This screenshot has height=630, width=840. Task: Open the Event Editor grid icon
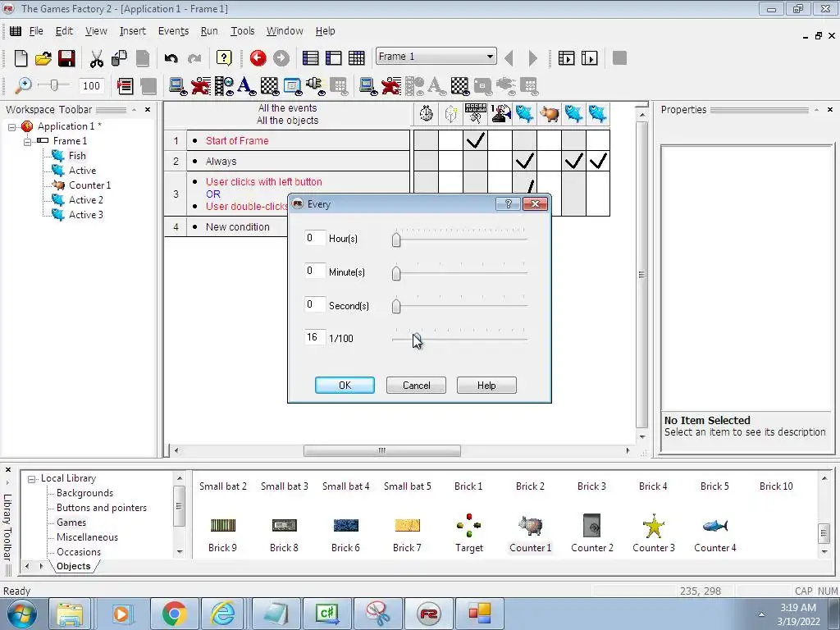point(357,58)
